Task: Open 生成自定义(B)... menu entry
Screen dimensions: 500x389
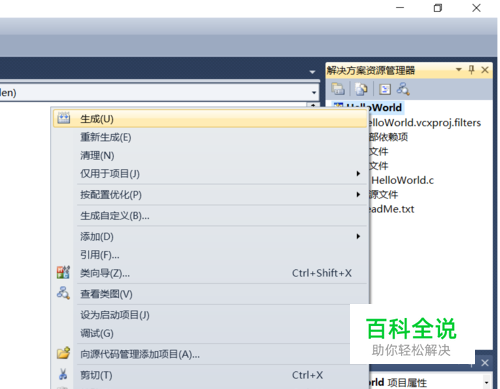Action: [x=210, y=216]
